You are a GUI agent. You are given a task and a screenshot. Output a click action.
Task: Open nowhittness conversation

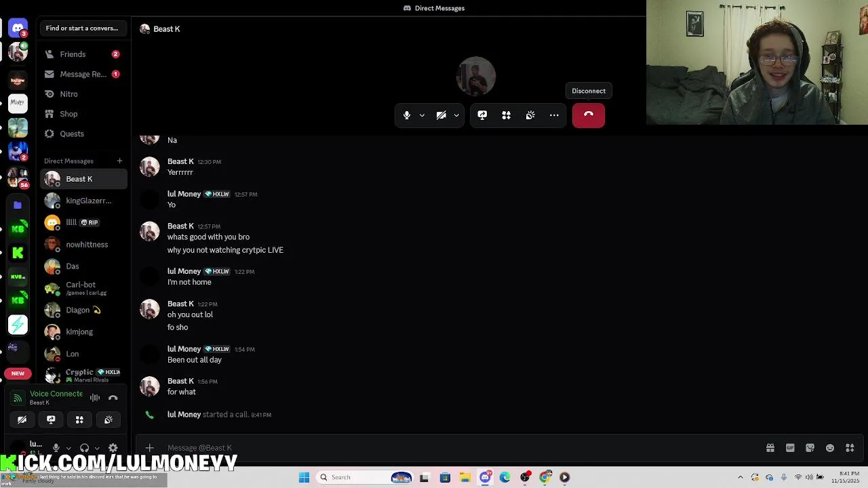coord(83,245)
